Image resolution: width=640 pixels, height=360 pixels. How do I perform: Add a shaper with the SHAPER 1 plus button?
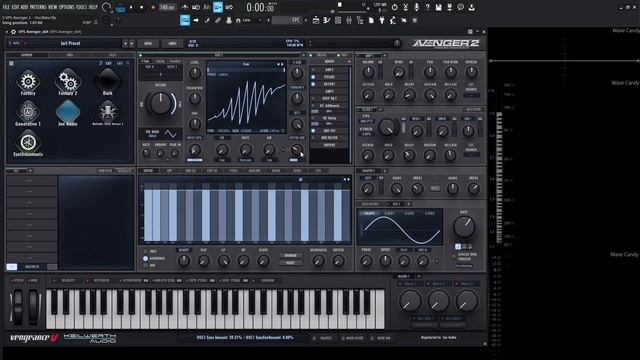pos(385,171)
